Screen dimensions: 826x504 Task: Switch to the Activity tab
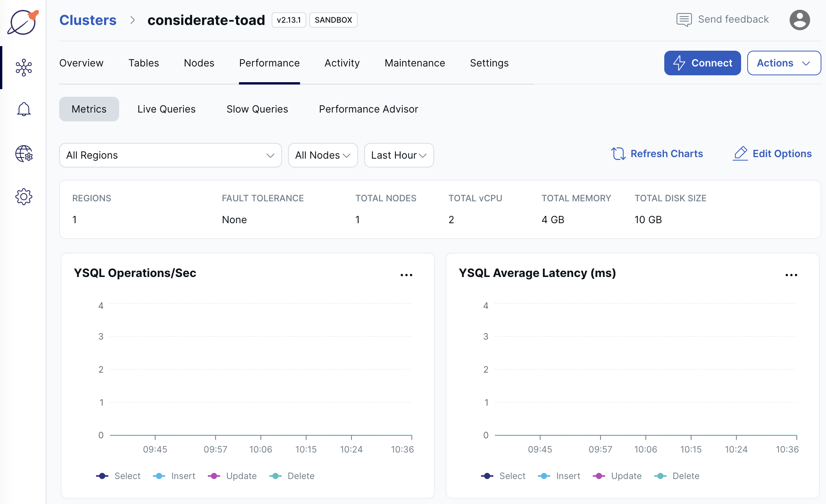[x=342, y=63]
